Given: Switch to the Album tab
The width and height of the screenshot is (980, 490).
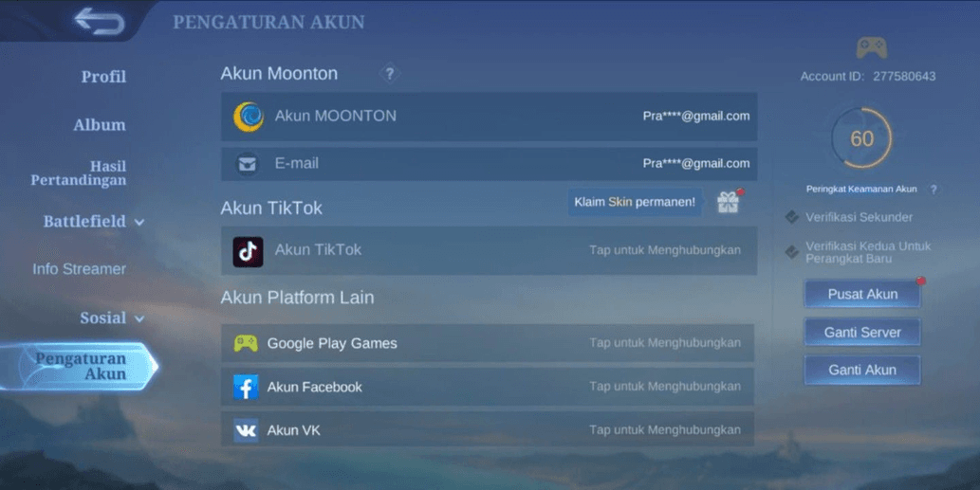Looking at the screenshot, I should point(100,125).
